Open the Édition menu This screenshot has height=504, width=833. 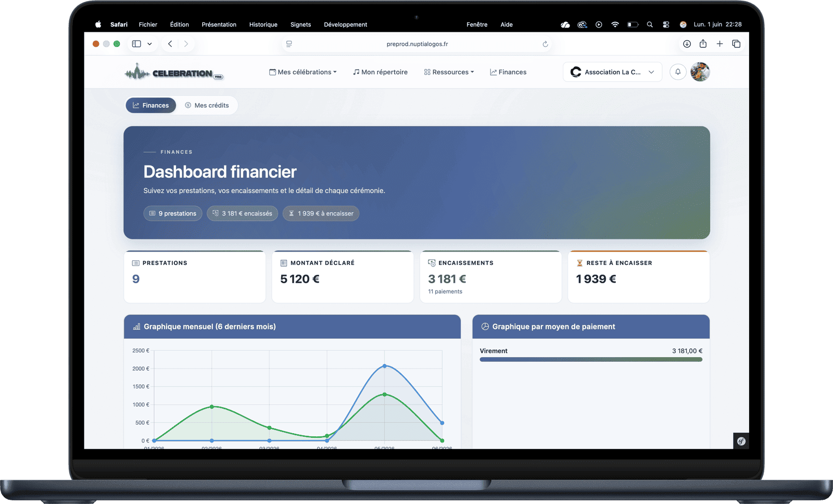179,24
